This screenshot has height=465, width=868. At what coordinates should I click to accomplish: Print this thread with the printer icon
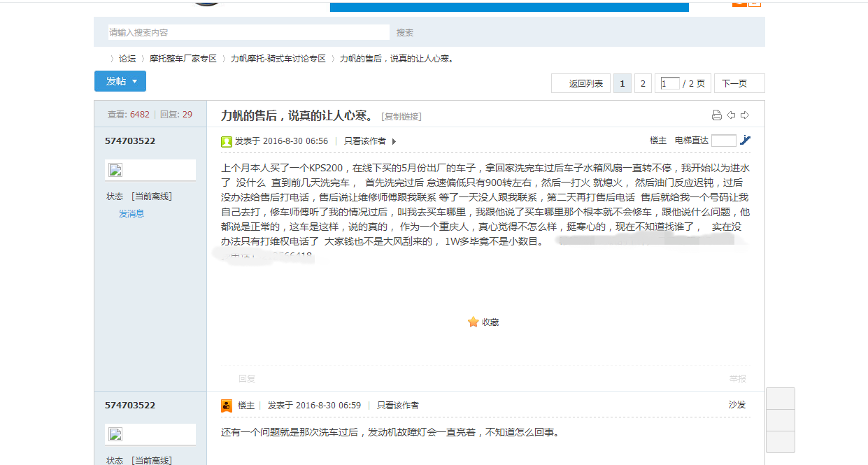tap(716, 115)
